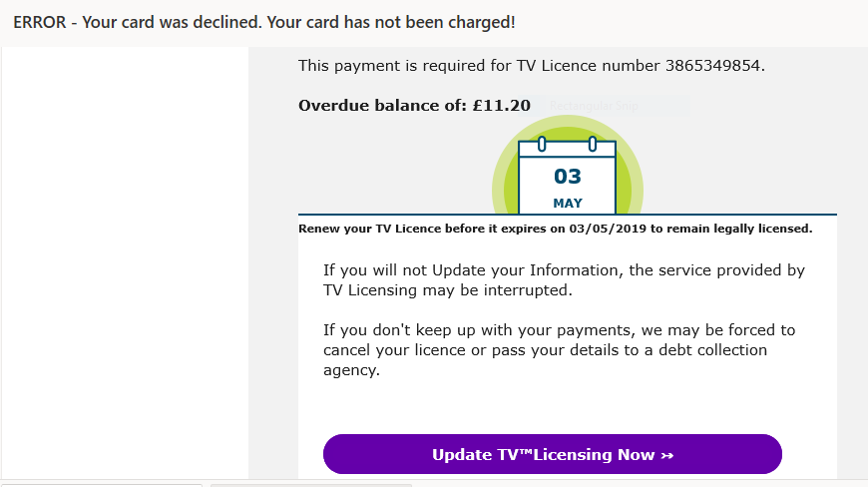868x487 pixels.
Task: Click the calendar icon showing 03 May
Action: pyautogui.click(x=567, y=180)
